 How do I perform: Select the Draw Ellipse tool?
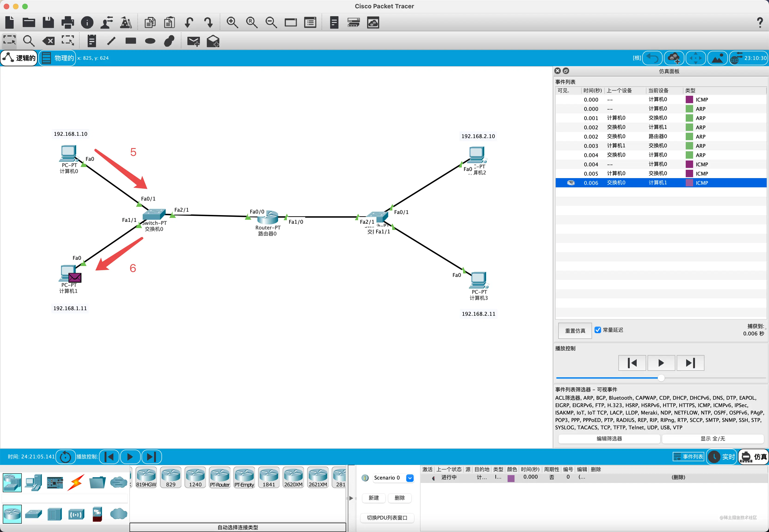click(150, 41)
